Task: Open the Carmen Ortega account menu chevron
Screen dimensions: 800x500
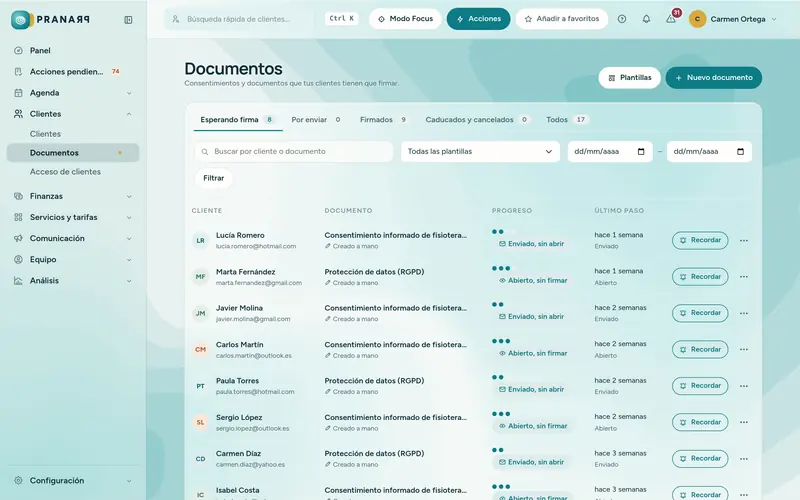Action: (774, 19)
